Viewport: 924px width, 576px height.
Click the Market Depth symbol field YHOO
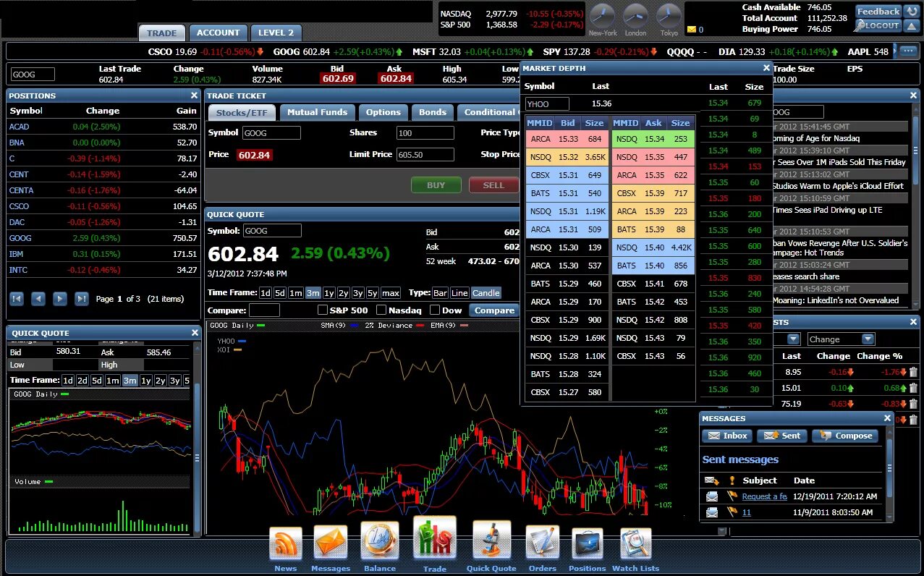coord(547,103)
